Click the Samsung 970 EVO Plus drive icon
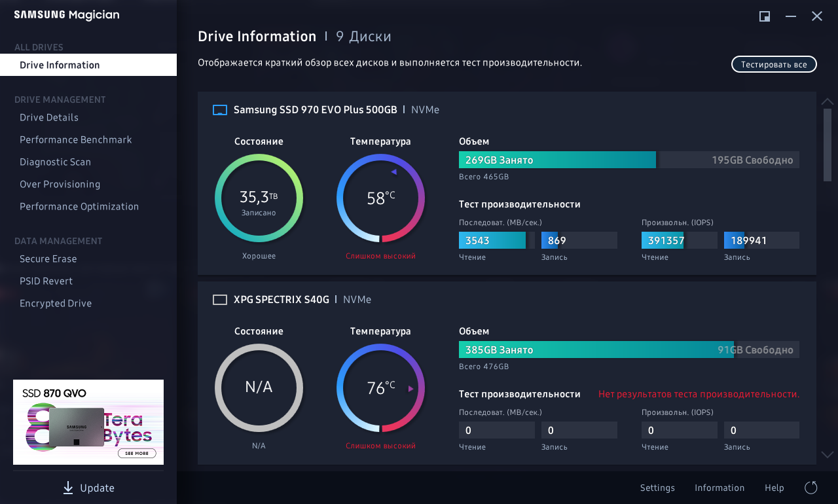Viewport: 838px width, 504px height. click(x=220, y=110)
